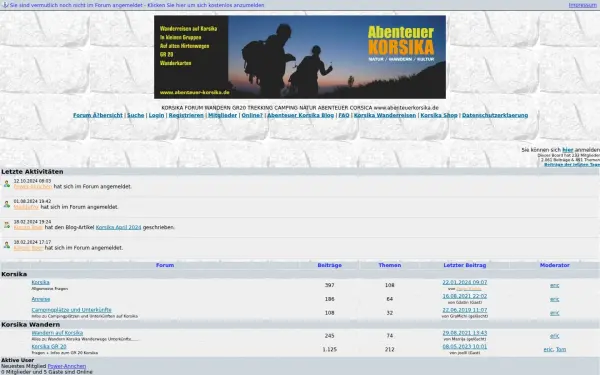This screenshot has width=600, height=375.
Task: Go to Forum Übersicht in the navigation
Action: click(x=98, y=115)
